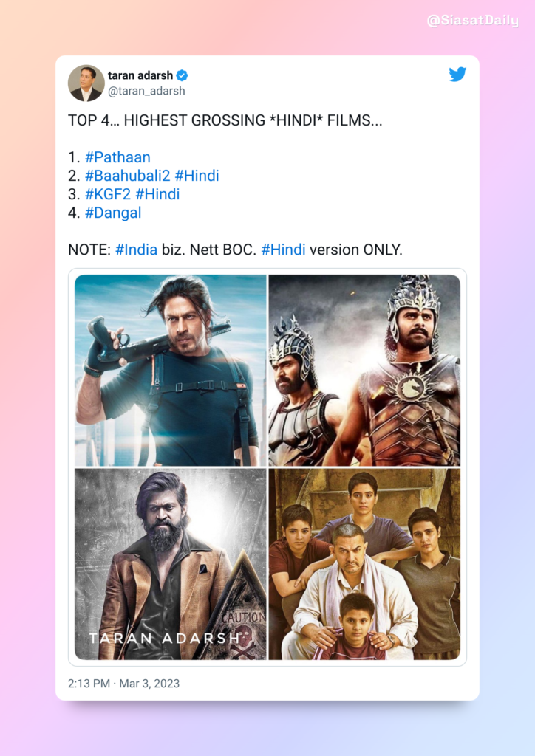535x756 pixels.
Task: Open the #Baahubali2 hashtag
Action: click(x=127, y=176)
